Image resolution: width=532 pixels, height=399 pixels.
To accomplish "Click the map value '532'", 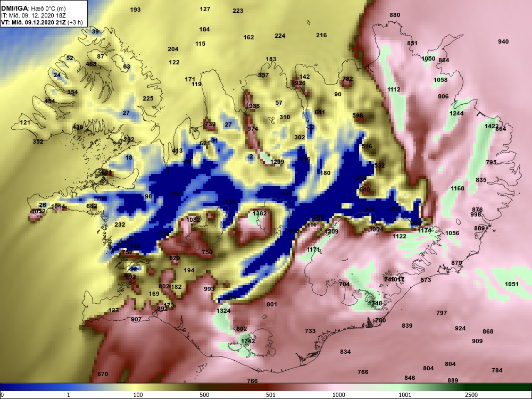I will click(x=379, y=165).
